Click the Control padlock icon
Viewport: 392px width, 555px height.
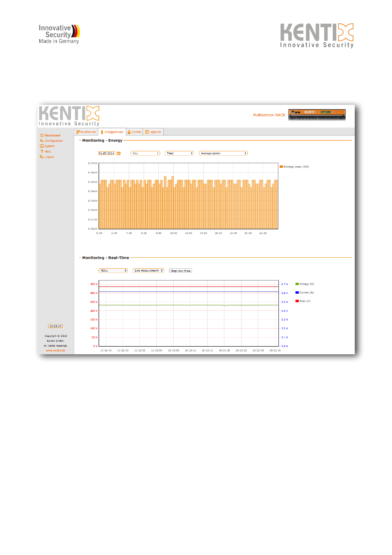[x=129, y=132]
